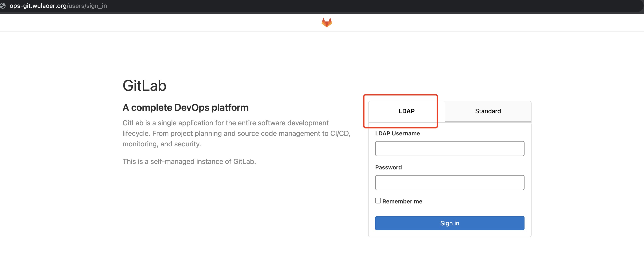This screenshot has width=644, height=273.
Task: Click the word lifecycle in the description
Action: tap(136, 133)
